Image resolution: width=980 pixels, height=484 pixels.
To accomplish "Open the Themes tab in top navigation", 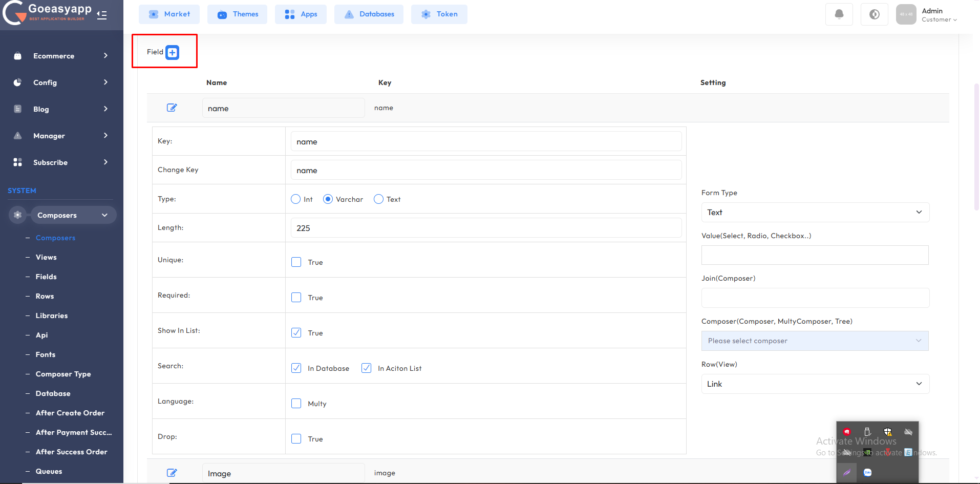I will (237, 14).
